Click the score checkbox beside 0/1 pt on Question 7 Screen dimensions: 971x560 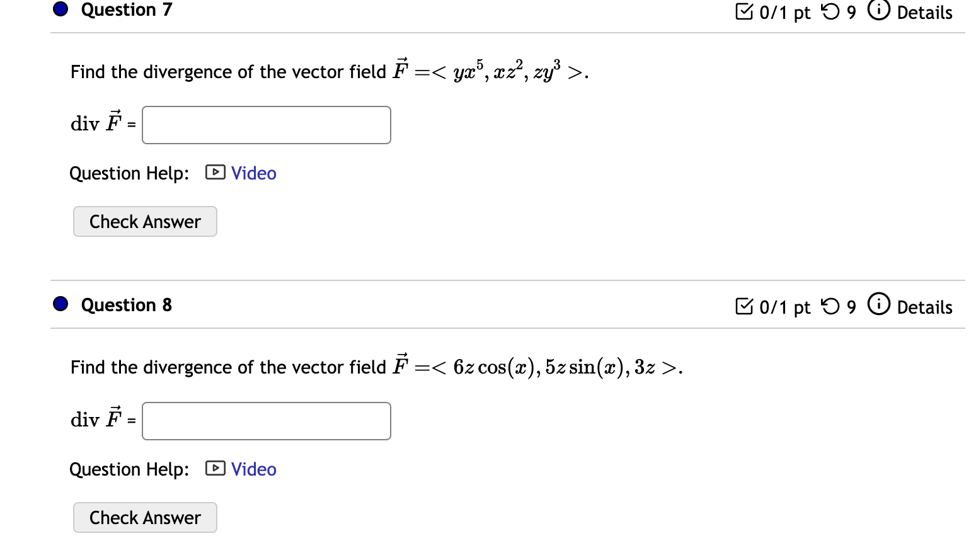(745, 11)
